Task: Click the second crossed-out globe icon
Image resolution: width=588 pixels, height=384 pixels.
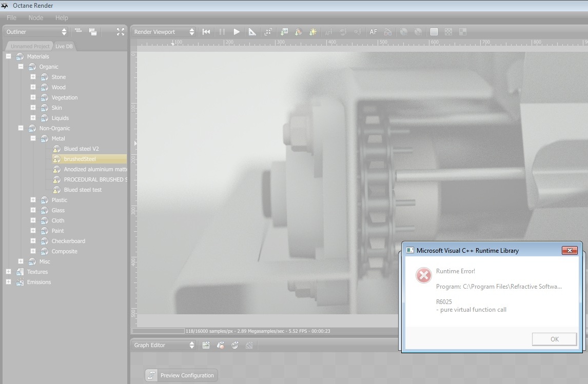Action: pyautogui.click(x=418, y=32)
